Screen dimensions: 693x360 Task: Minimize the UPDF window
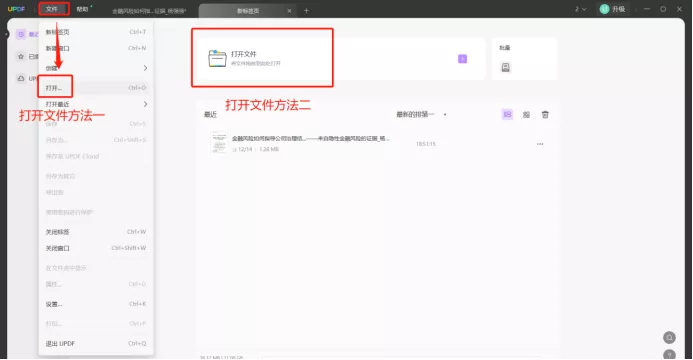647,9
